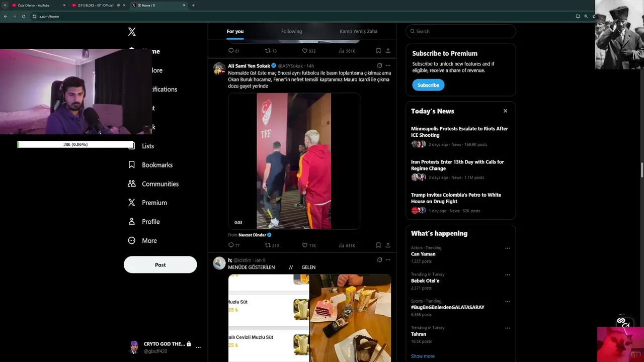Open a new browser tab

click(x=193, y=5)
